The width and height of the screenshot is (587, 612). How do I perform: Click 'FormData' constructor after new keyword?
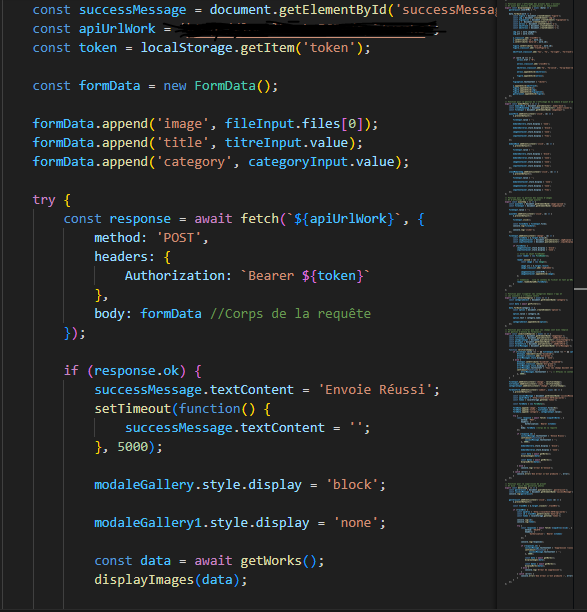click(x=225, y=85)
